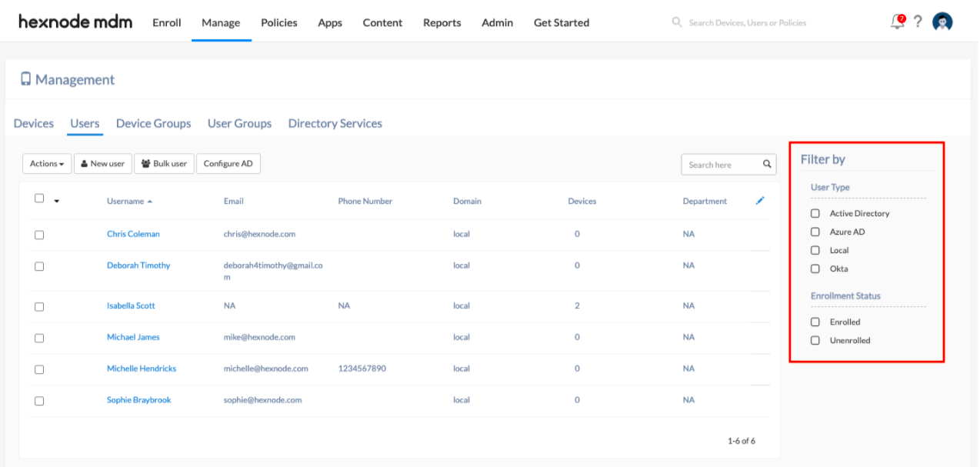Select the checkbox next to Isabella Scott
Screen dimensions: 980x467
pos(39,306)
